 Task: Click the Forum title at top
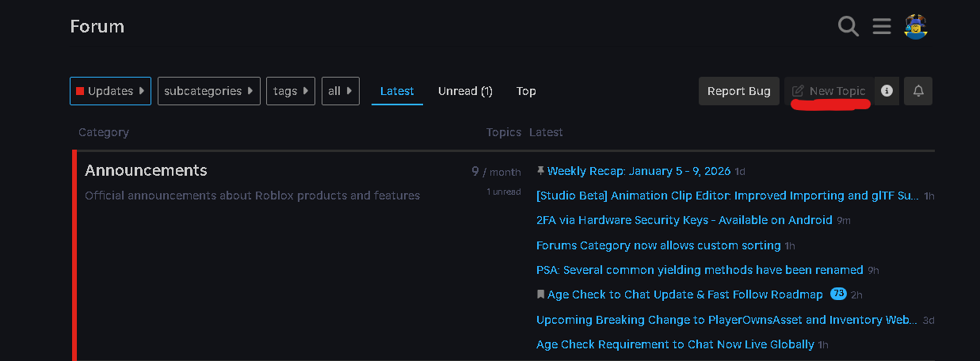pyautogui.click(x=97, y=27)
